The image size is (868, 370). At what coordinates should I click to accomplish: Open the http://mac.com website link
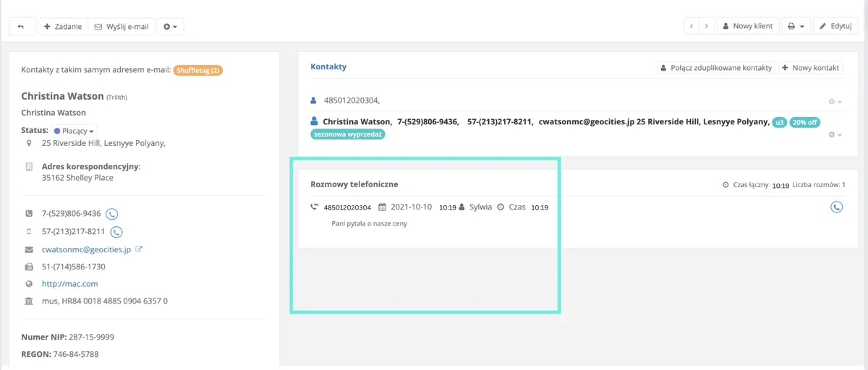click(x=70, y=284)
